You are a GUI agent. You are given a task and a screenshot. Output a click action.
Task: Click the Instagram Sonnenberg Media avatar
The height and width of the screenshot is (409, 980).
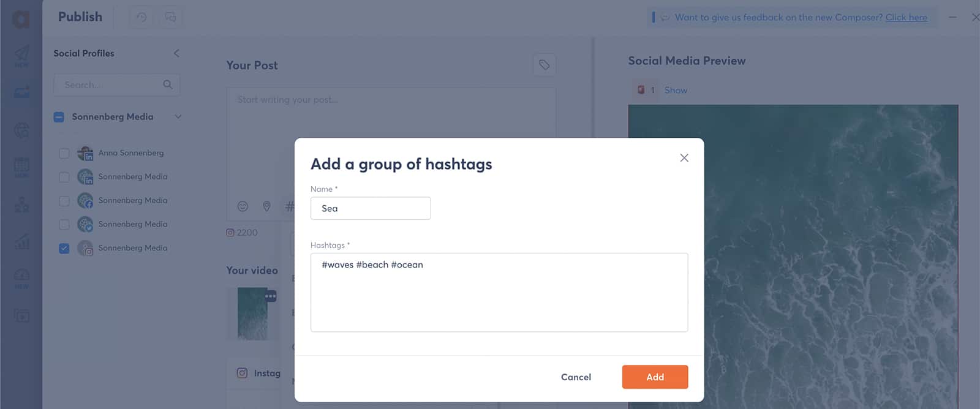[85, 248]
